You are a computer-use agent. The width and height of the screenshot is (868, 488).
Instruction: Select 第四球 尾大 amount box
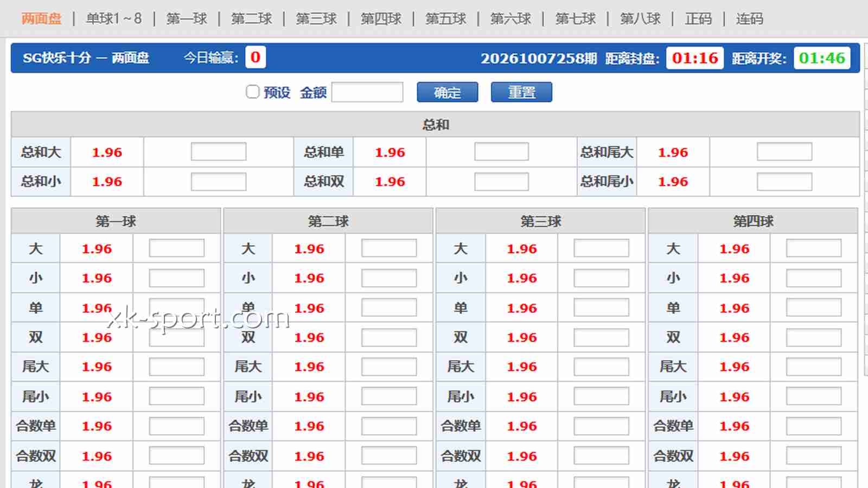point(814,367)
